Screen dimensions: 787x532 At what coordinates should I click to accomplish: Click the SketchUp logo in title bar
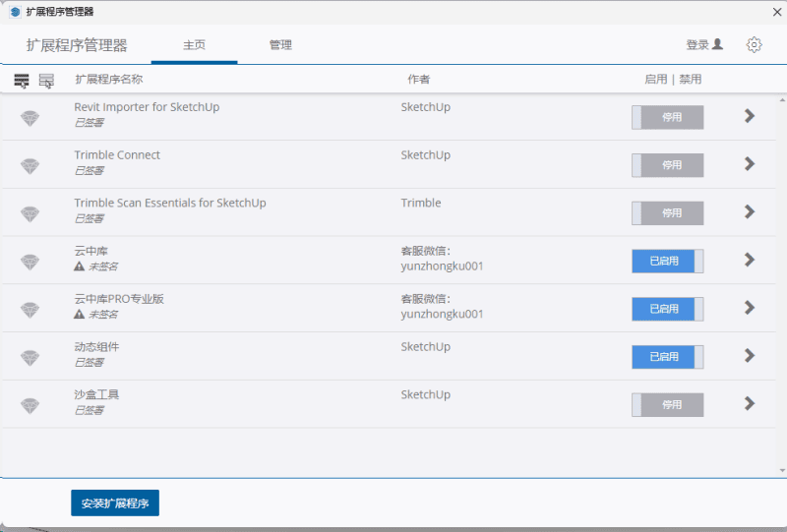coord(15,12)
